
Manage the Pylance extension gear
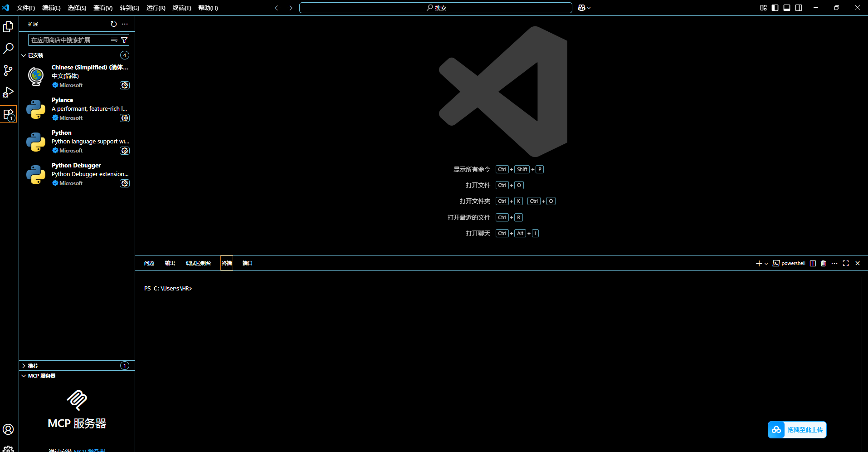[x=125, y=118]
